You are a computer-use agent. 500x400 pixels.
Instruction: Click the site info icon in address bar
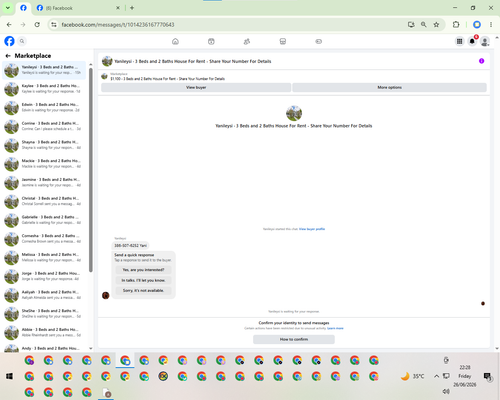click(x=54, y=25)
